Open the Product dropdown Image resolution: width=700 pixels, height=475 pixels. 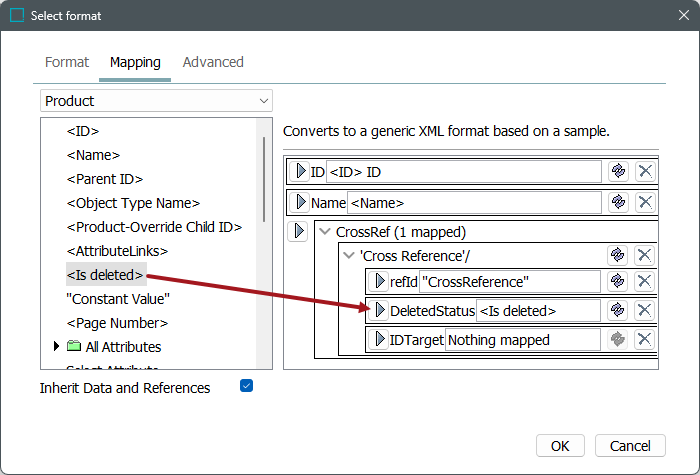pyautogui.click(x=156, y=101)
